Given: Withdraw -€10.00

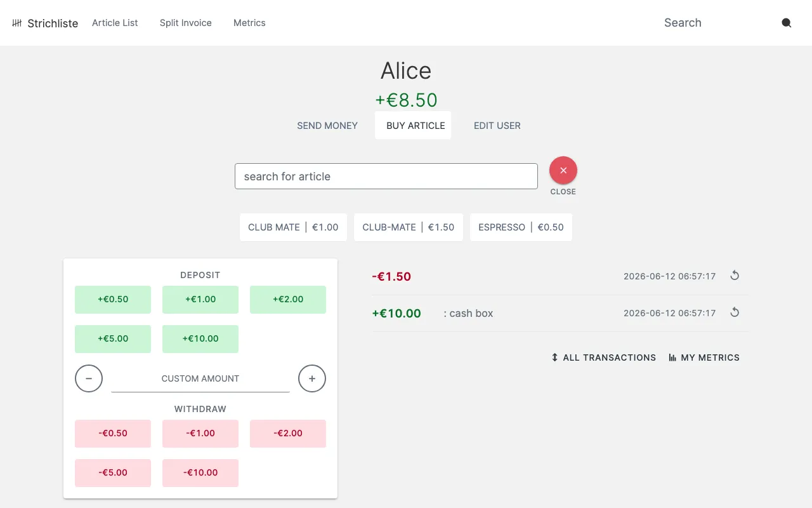Looking at the screenshot, I should 200,473.
